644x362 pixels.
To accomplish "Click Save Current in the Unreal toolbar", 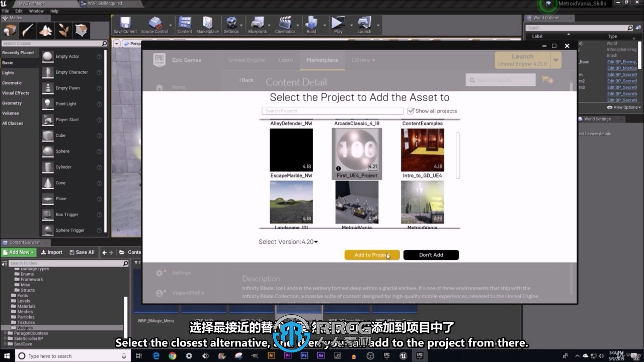I will 125,25.
